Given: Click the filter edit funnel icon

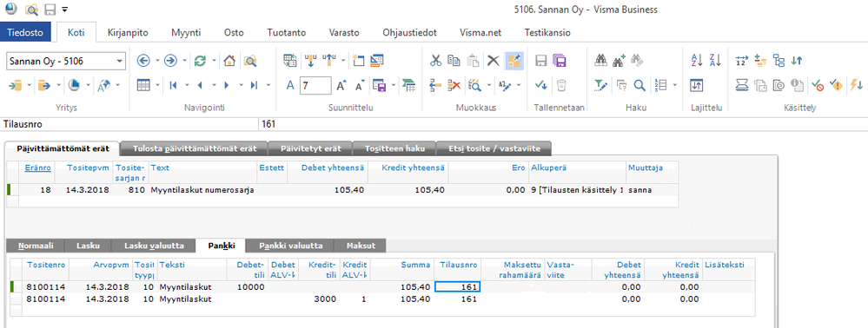Looking at the screenshot, I should 600,85.
